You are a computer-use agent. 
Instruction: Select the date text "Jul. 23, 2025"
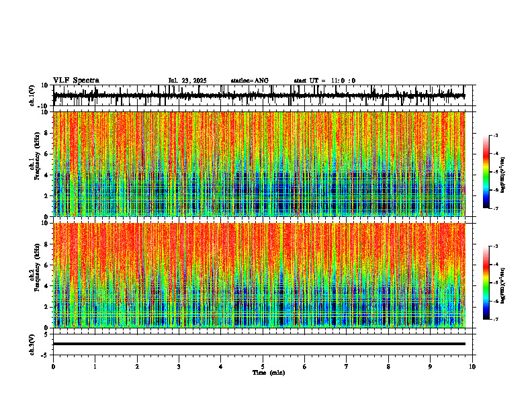click(x=187, y=81)
